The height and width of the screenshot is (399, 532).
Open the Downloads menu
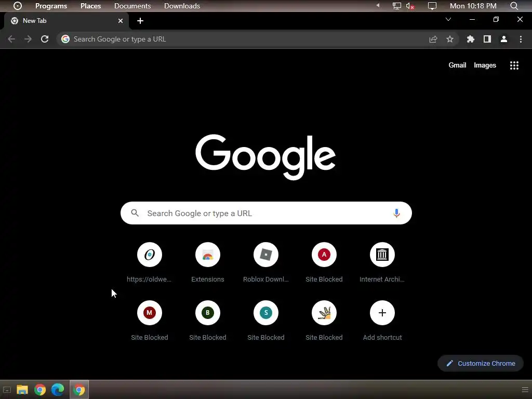(182, 6)
